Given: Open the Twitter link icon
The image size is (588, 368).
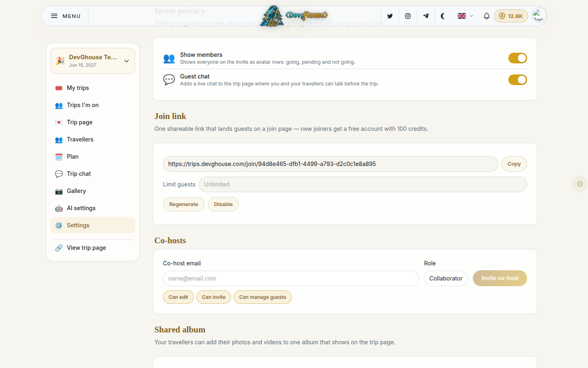Looking at the screenshot, I should pos(390,16).
